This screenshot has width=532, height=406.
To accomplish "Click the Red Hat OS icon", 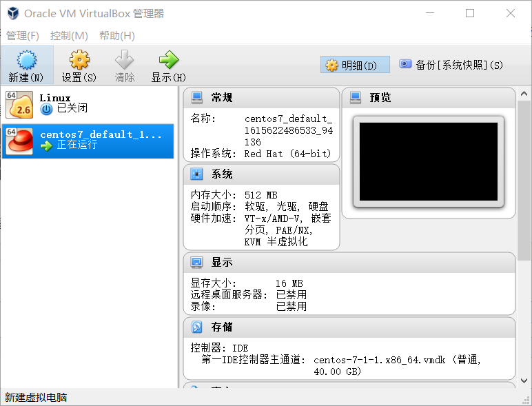I will coord(20,141).
